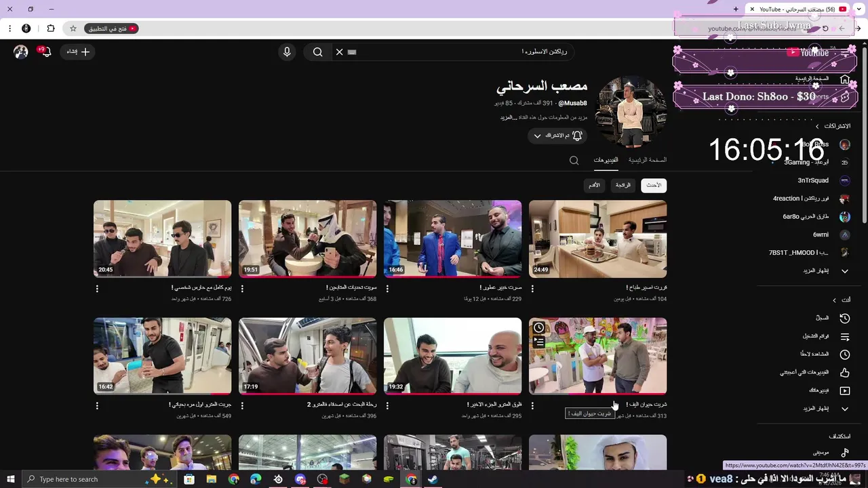Open the 24:49 kitchen video thumbnail
Viewport: 868px width, 488px height.
(597, 239)
